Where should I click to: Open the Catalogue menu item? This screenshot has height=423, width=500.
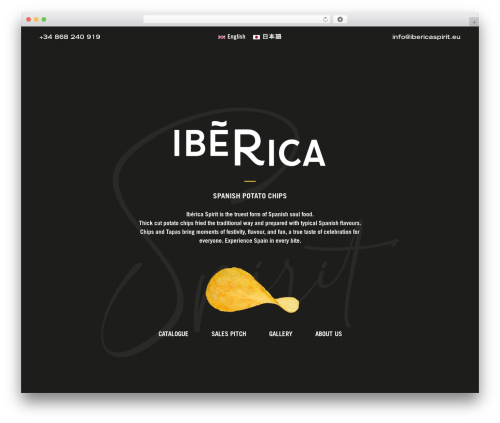coord(173,334)
